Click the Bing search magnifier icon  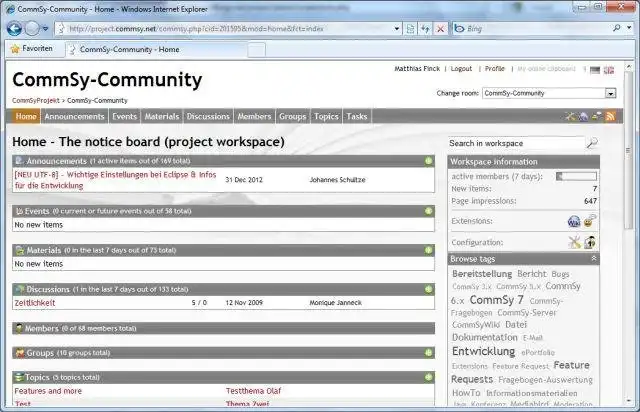coord(616,28)
